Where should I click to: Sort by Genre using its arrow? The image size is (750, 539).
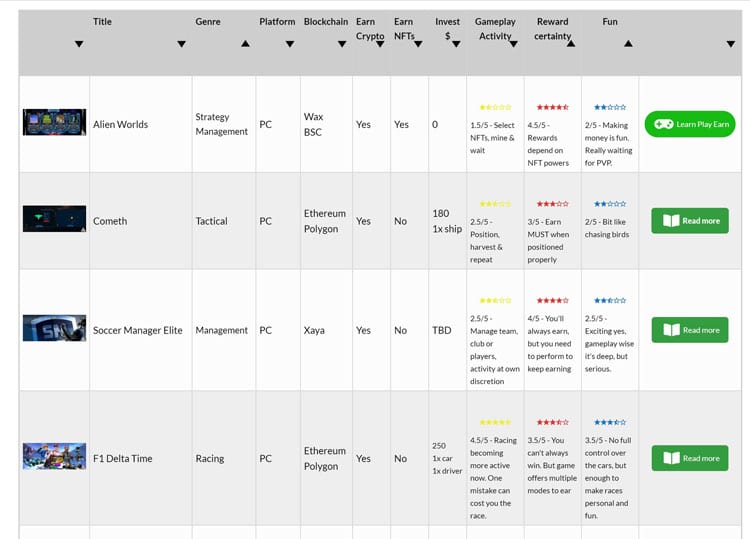[246, 44]
